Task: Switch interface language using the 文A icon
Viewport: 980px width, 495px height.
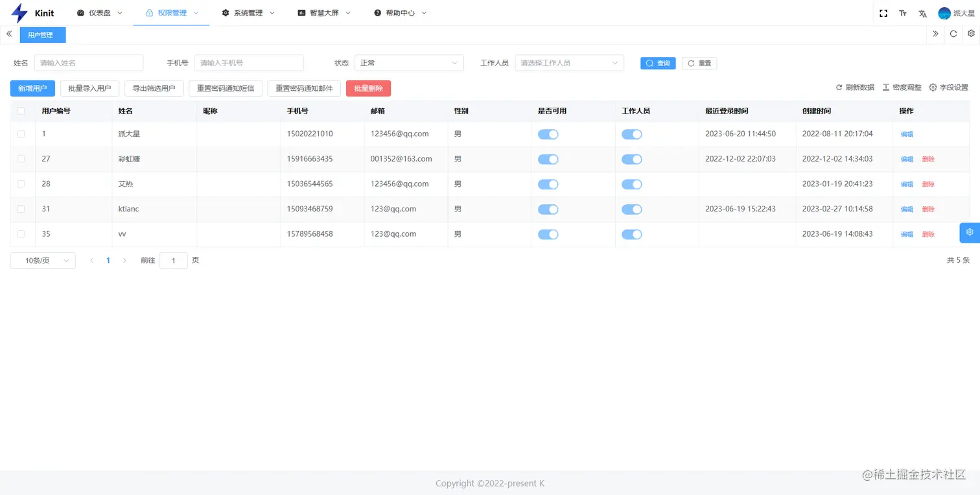Action: 922,12
